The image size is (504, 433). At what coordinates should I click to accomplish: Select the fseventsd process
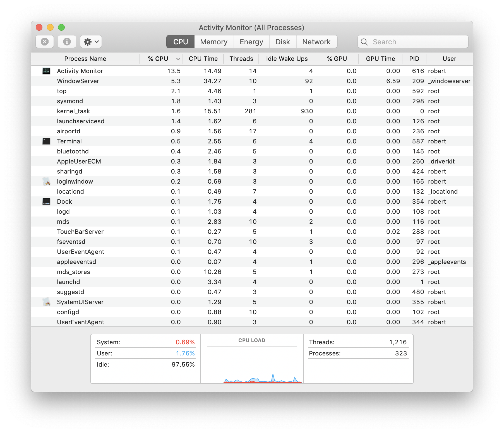click(252, 242)
